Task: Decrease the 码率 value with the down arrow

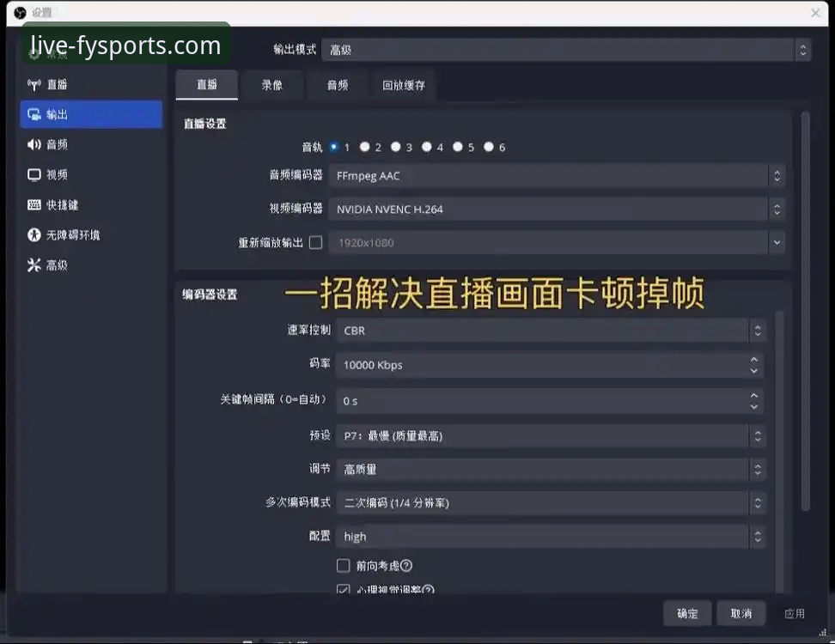Action: point(754,371)
